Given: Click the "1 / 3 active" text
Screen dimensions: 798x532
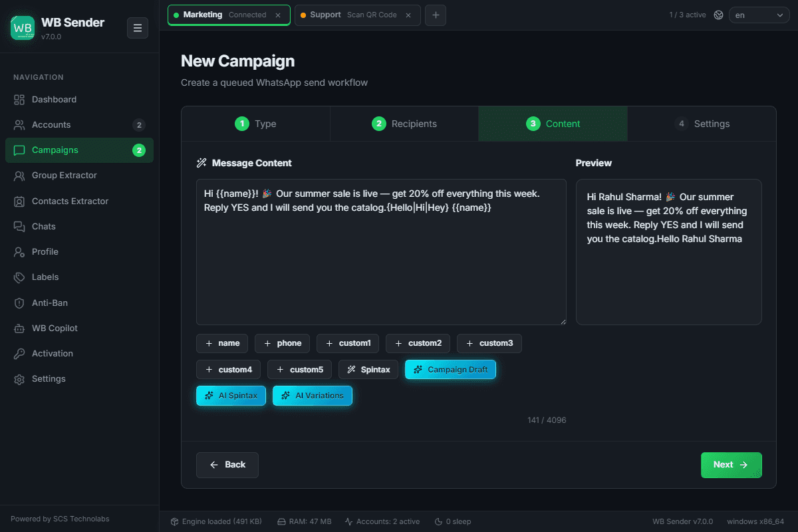Looking at the screenshot, I should point(688,15).
